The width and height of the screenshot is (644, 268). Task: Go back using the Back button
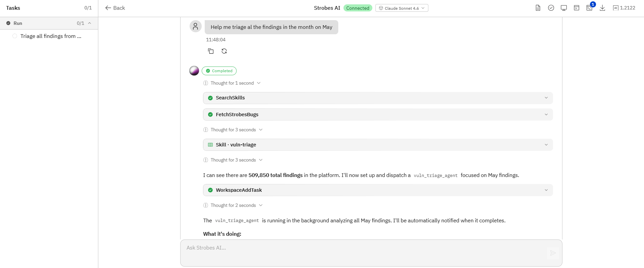(115, 8)
